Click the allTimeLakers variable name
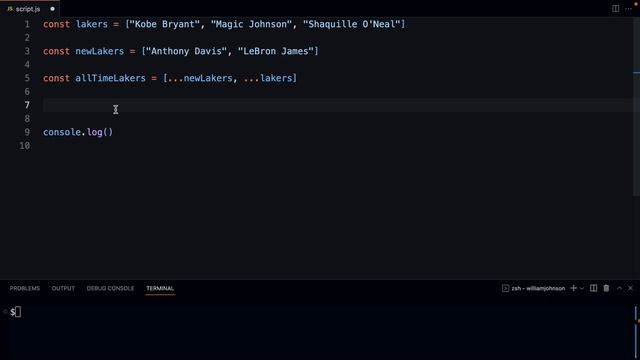 pos(111,78)
